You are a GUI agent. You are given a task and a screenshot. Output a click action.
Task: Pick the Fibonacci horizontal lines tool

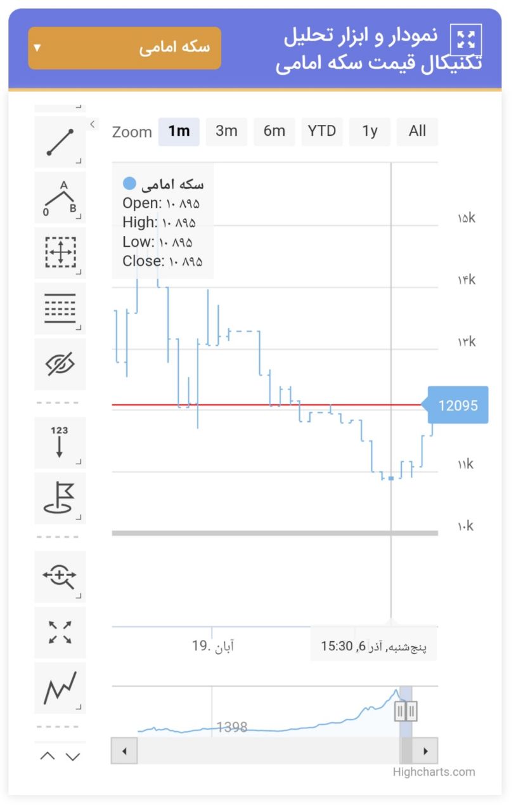pos(60,309)
